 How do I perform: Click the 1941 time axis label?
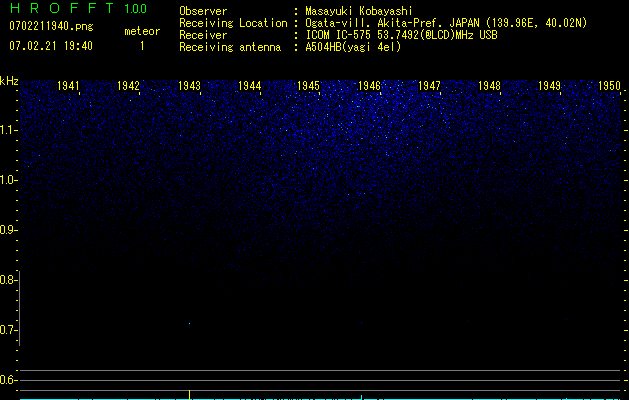(68, 85)
